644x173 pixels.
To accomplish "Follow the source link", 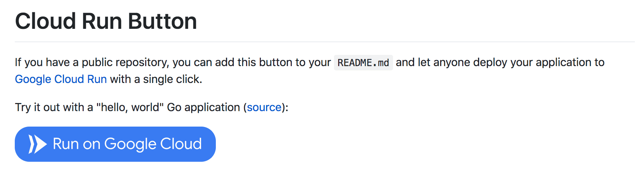I will [264, 107].
